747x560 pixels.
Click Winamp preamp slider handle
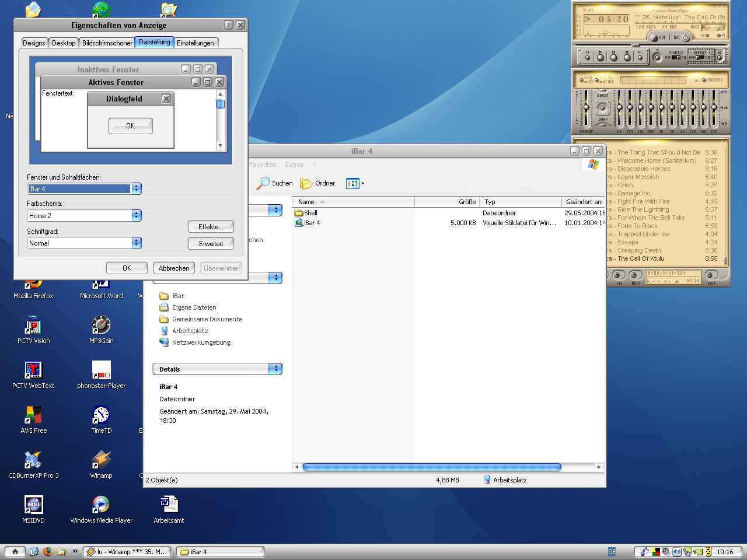click(x=586, y=107)
